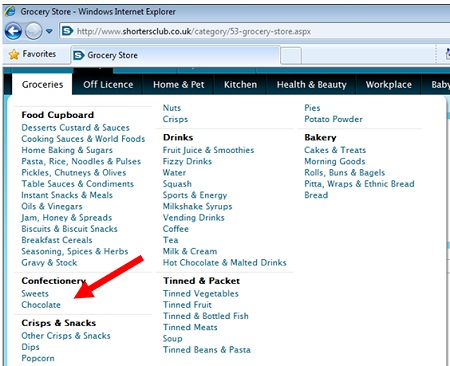450x366 pixels.
Task: Open Milk & Cream link
Action: tap(190, 251)
